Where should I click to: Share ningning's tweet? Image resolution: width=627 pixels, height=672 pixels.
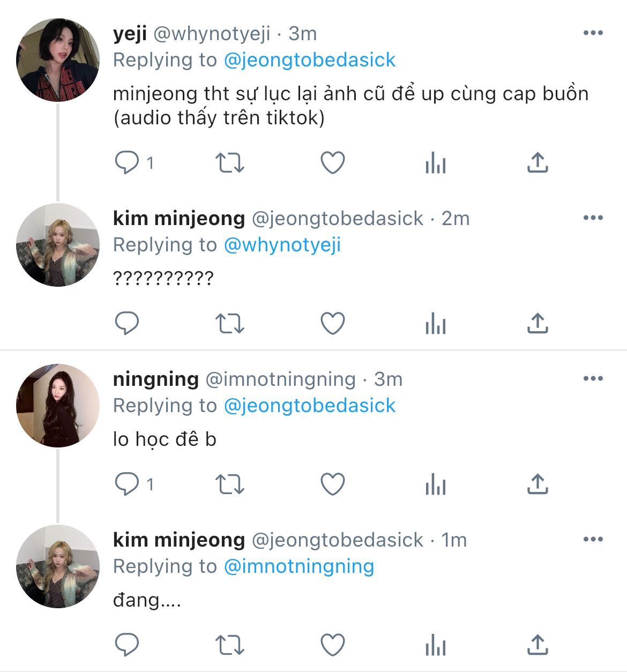point(538,484)
